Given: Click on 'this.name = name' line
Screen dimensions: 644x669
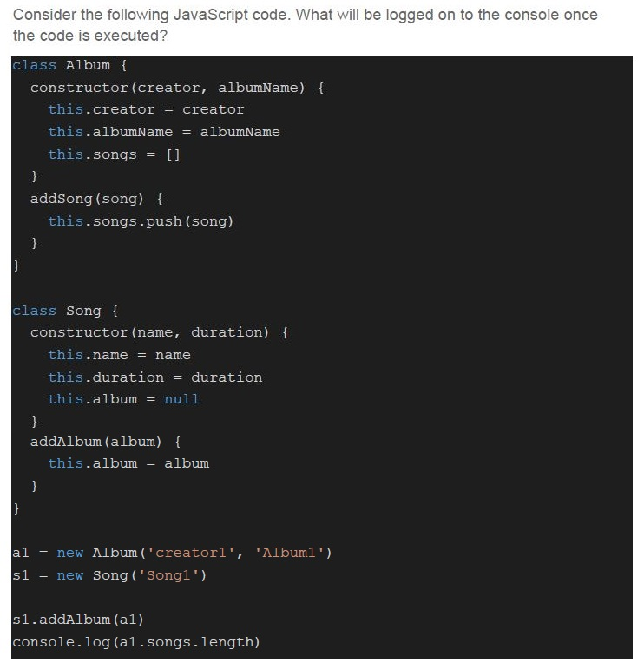Looking at the screenshot, I should (119, 355).
